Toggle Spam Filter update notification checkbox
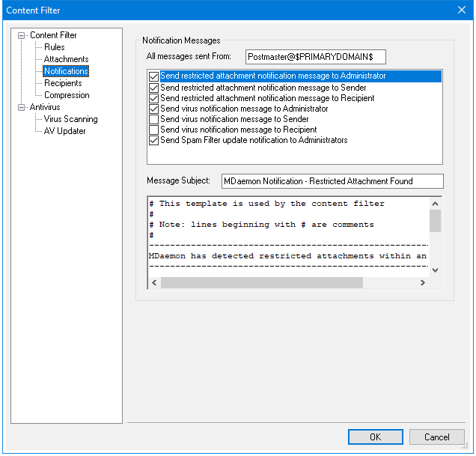This screenshot has width=476, height=456. tap(154, 140)
